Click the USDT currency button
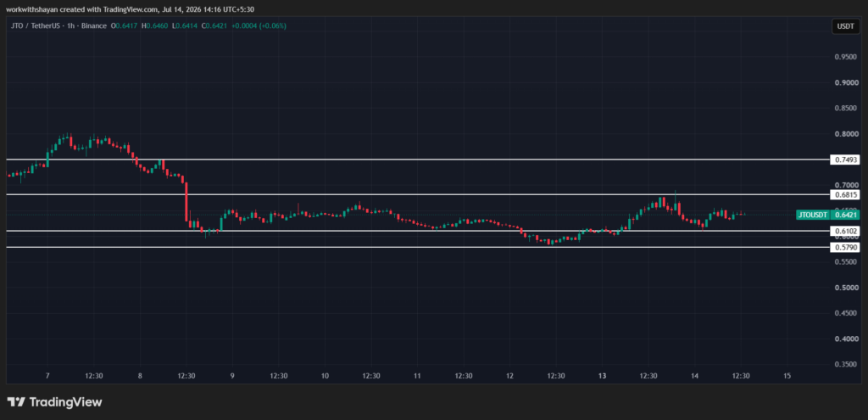The image size is (868, 420). coord(845,26)
